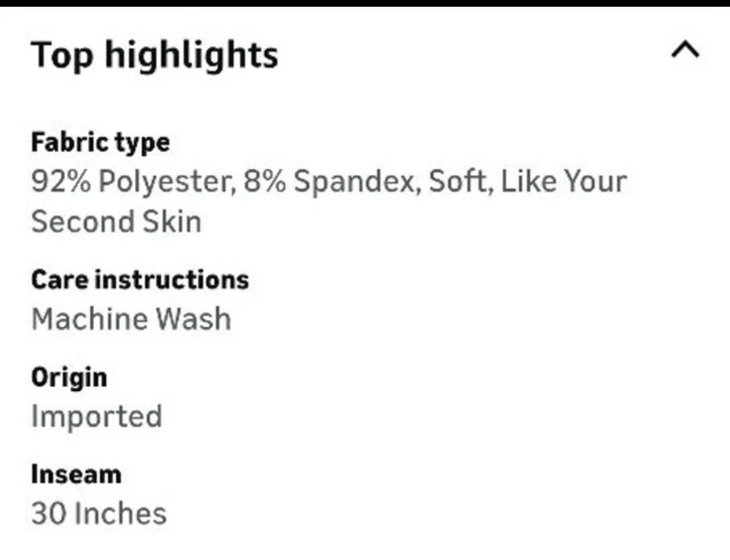Click the number 30 under Inseam

pos(47,513)
